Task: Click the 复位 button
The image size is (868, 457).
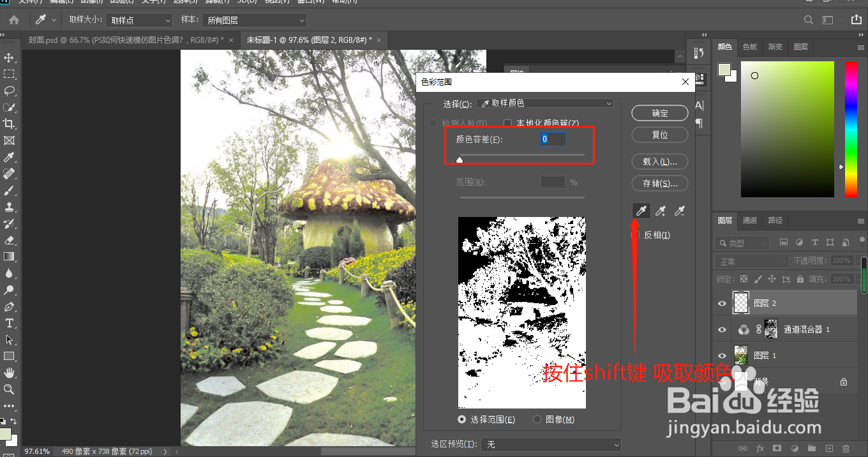Action: click(x=660, y=135)
